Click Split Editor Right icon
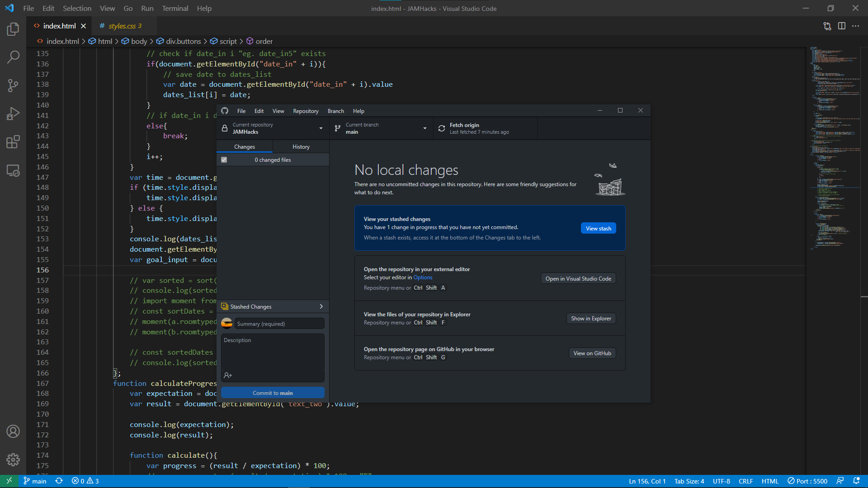Viewport: 868px width, 488px height. point(841,26)
